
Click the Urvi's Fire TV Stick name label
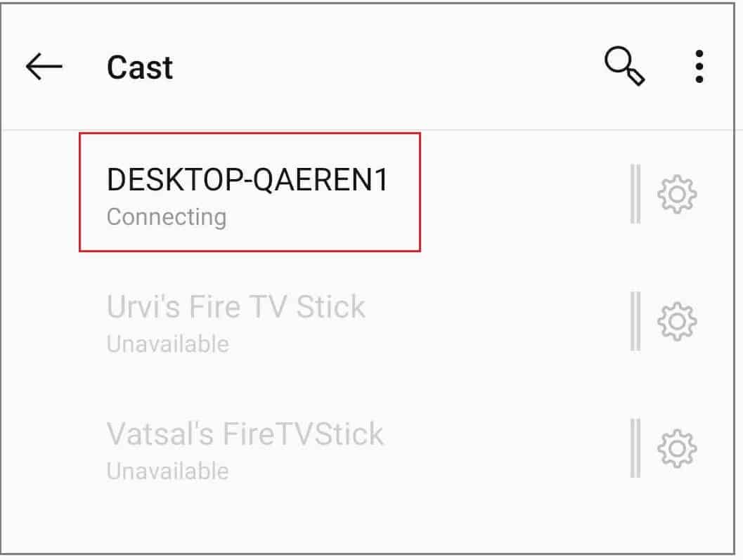(x=236, y=306)
